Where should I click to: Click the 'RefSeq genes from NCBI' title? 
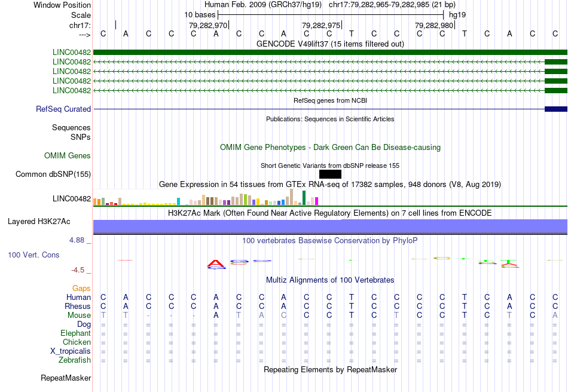click(x=330, y=100)
